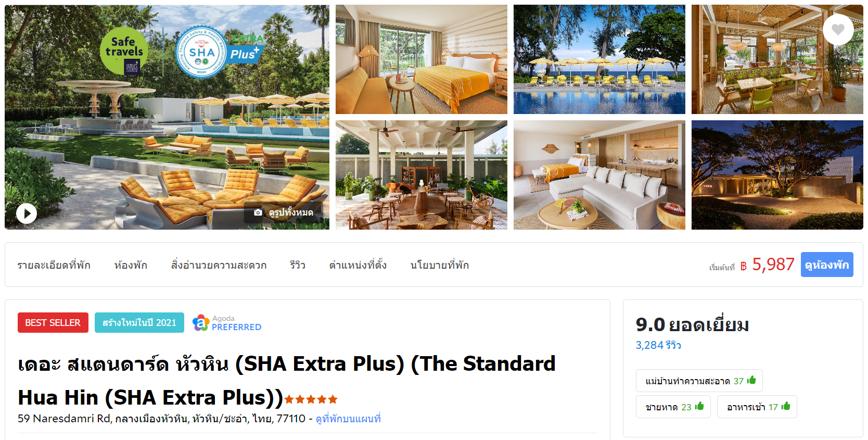
Task: Open the yellow bedroom photo thumbnail
Action: pos(422,59)
